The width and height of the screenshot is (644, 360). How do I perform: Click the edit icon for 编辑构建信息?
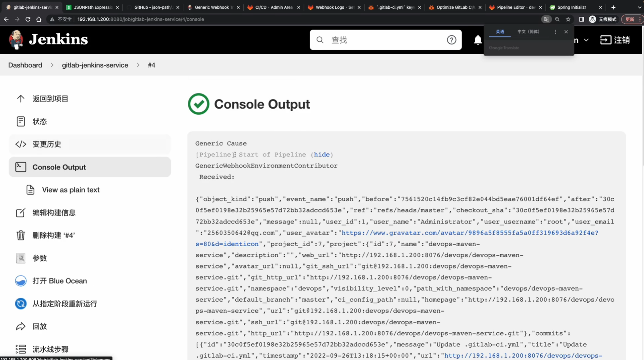tap(21, 213)
